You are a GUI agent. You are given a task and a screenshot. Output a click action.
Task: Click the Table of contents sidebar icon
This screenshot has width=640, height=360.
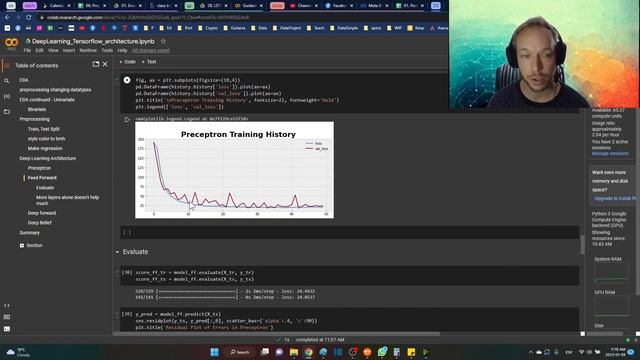pos(6,65)
